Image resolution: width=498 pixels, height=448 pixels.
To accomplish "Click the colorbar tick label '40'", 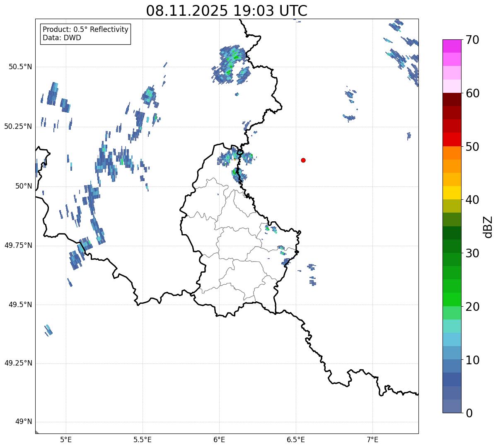I will tap(472, 200).
